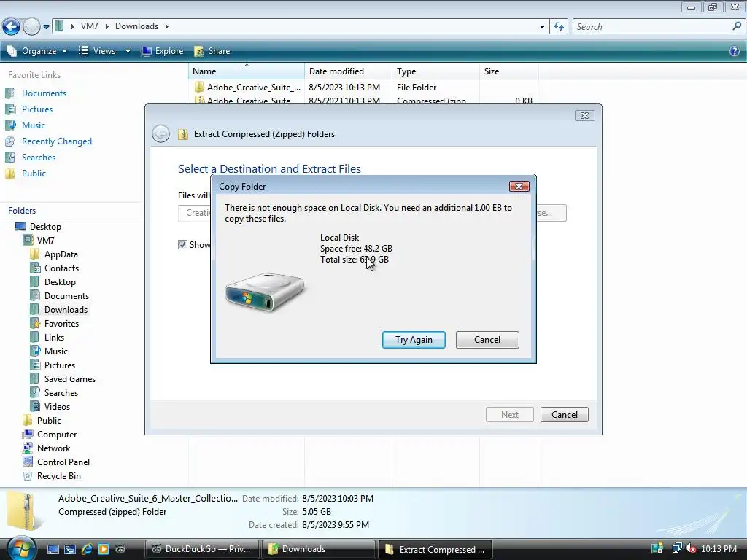
Task: Toggle the Show extracted files checkbox
Action: (182, 245)
